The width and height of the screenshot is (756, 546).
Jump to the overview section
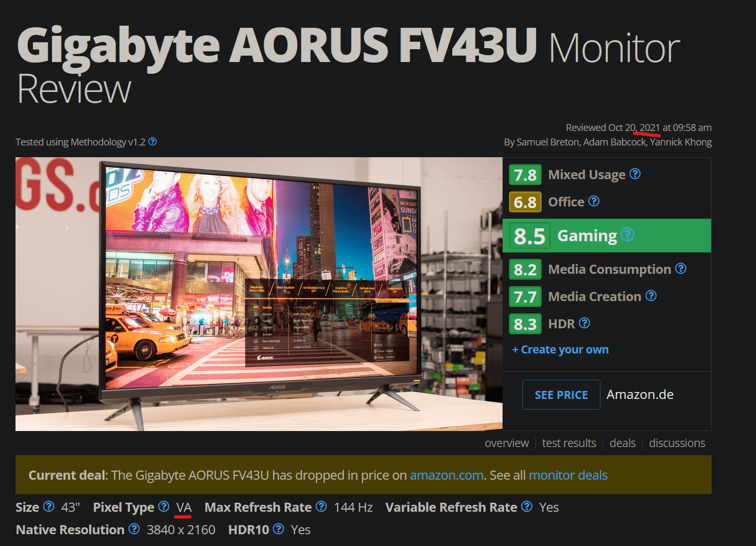pyautogui.click(x=507, y=443)
